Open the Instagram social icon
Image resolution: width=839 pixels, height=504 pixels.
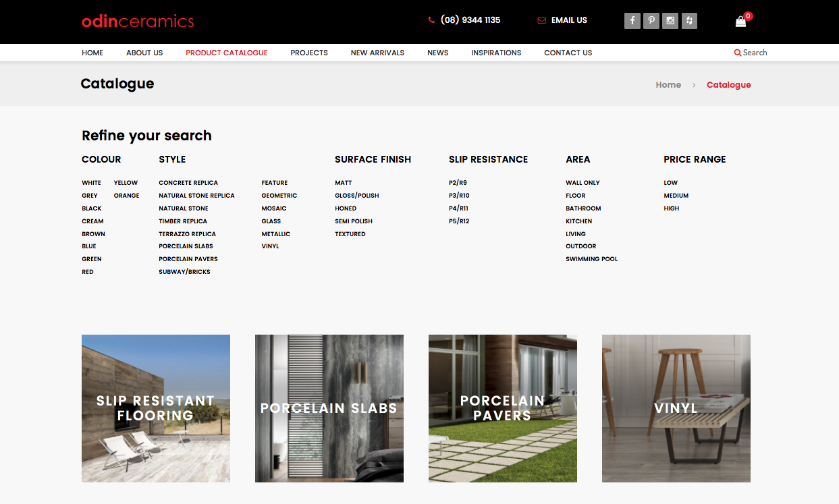(x=670, y=21)
